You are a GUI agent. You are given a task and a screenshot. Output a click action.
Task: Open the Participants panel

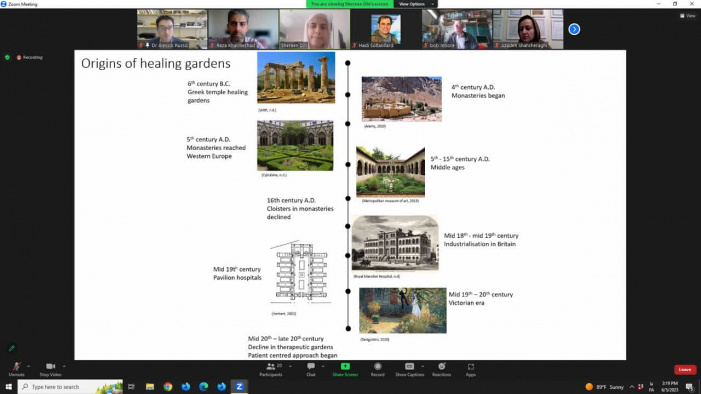(271, 366)
